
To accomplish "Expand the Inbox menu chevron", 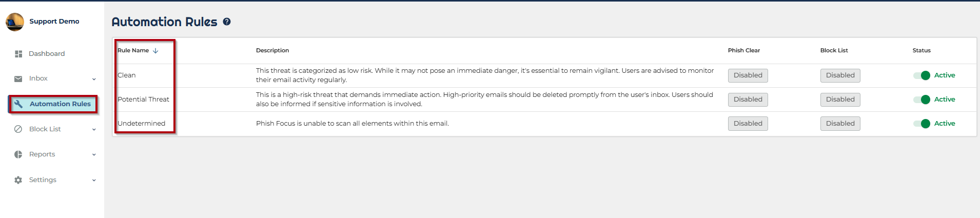I will (x=94, y=79).
